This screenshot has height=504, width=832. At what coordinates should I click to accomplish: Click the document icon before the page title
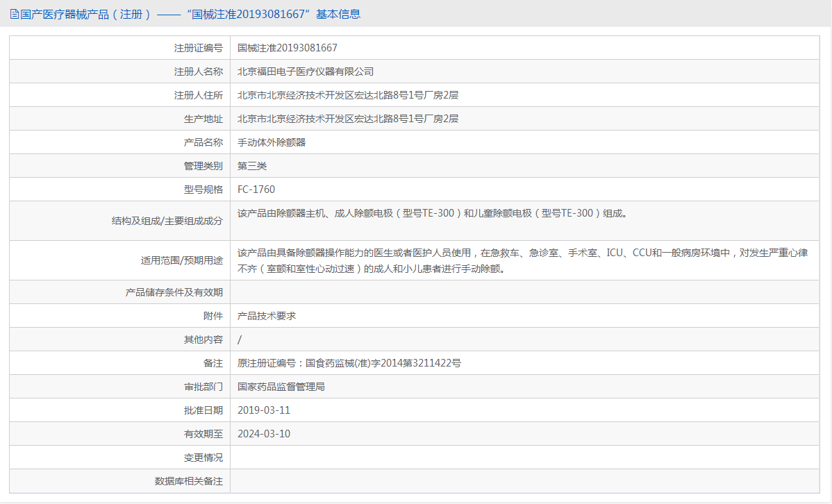[15, 15]
